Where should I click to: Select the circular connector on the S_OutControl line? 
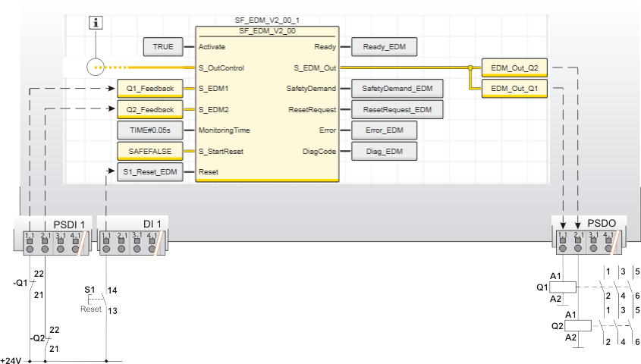point(96,67)
